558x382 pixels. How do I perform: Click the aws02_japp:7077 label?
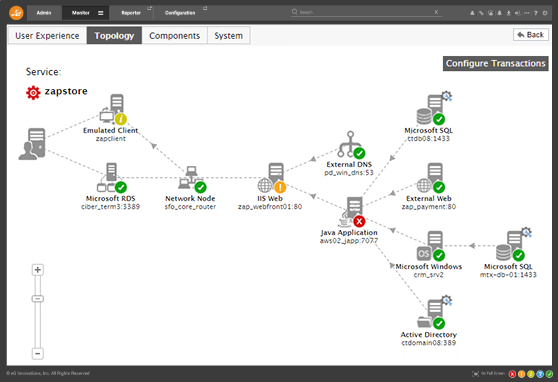[349, 241]
